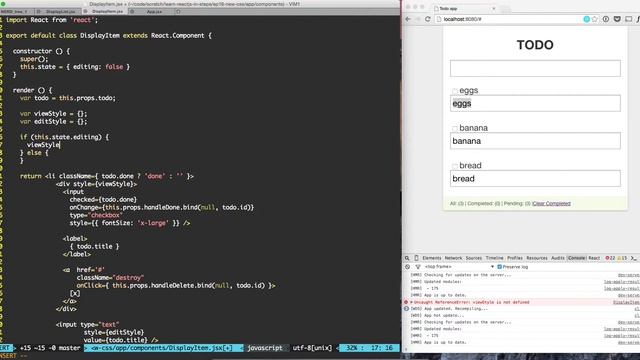Open the Timeline DevTools tab
640x360 pixels.
(494, 258)
